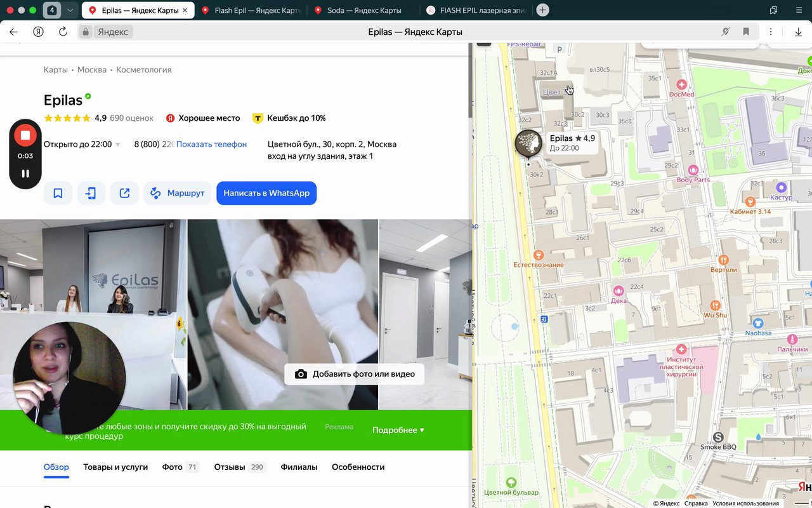Click the 690 оценок ratings count
Image resolution: width=812 pixels, height=508 pixels.
pos(131,118)
